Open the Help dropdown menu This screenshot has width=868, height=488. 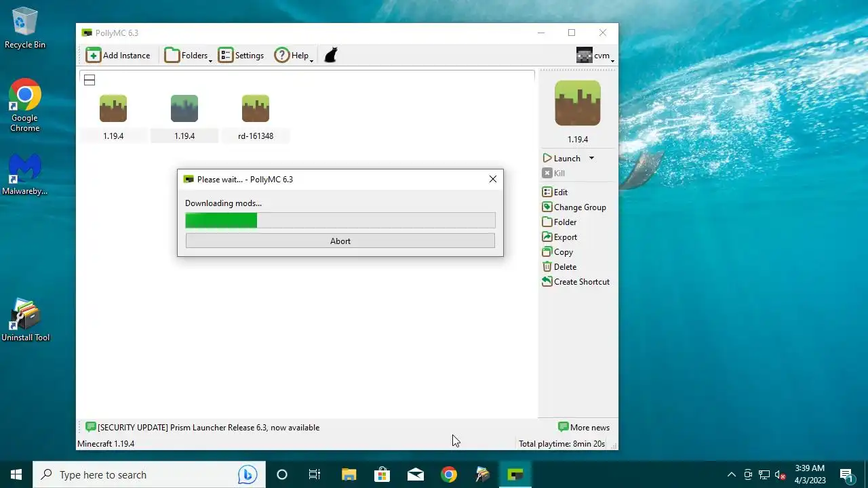(293, 56)
